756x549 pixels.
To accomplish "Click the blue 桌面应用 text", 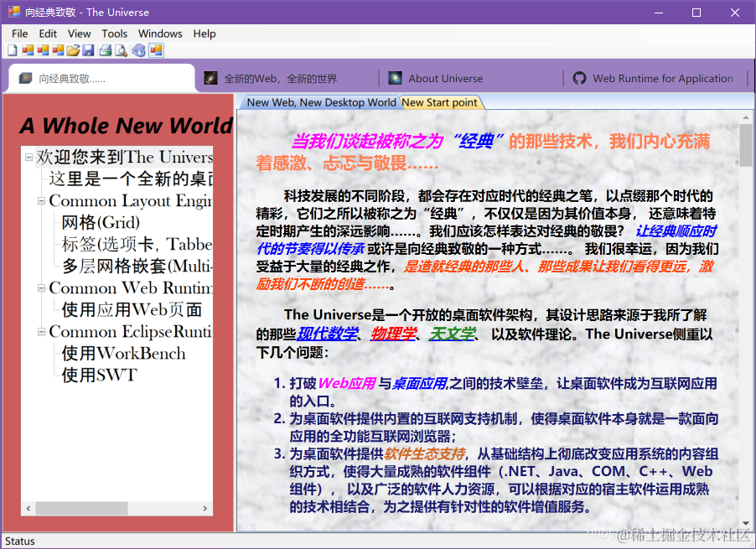I will tap(419, 384).
